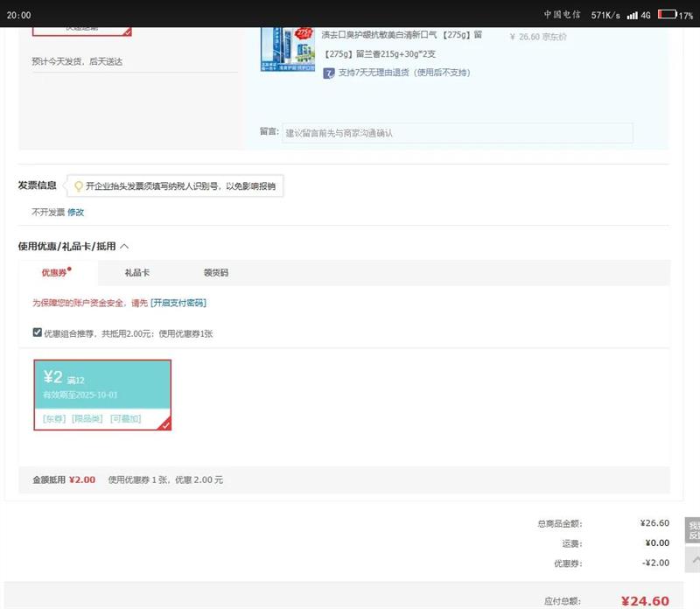700x609 pixels.
Task: Click the lightbulb tip icon near 发票信息
Action: click(78, 186)
